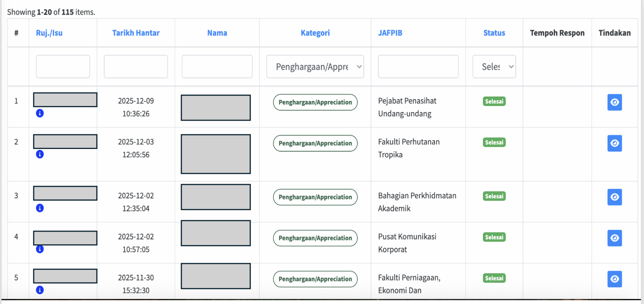Sort the list by Ruj./Isu
Screen dimensions: 644x304
pos(49,33)
